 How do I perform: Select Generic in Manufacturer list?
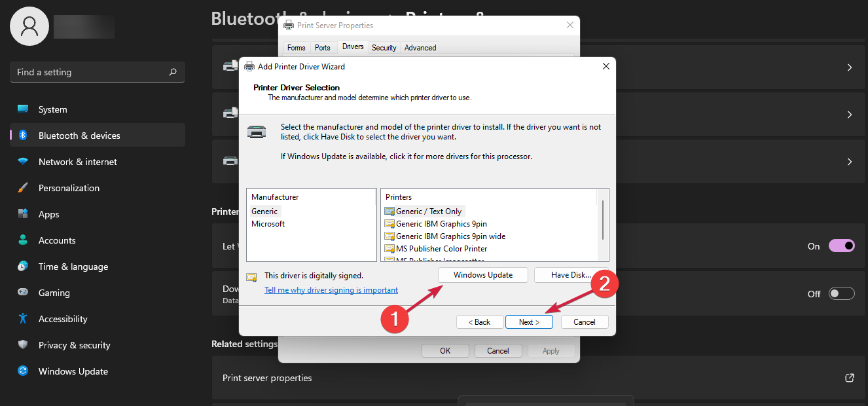click(x=264, y=212)
